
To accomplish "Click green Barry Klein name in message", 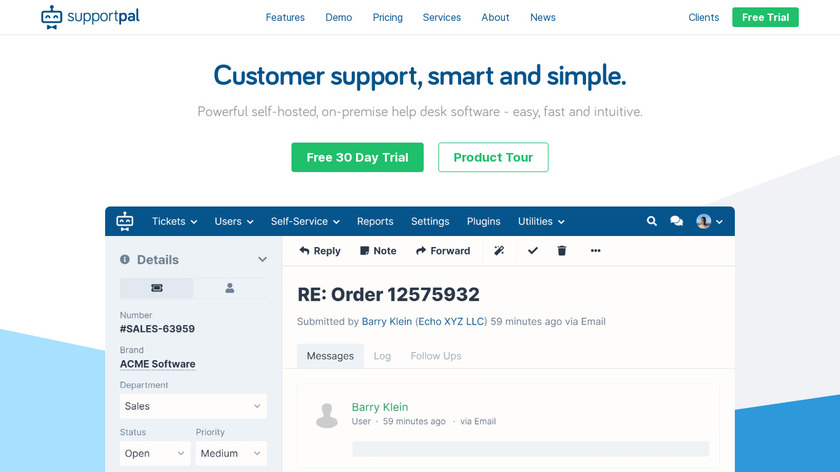I will [x=380, y=407].
